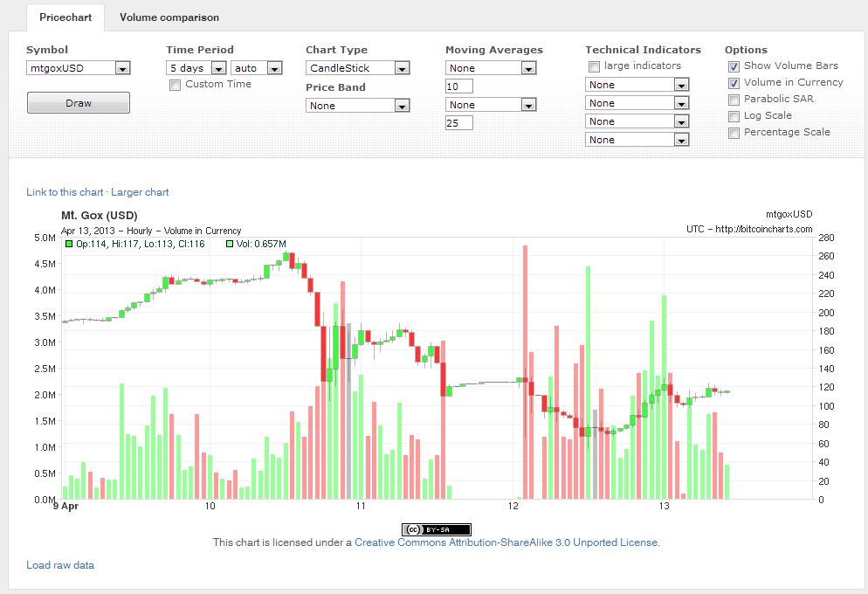
Task: Open the first Technical Indicators None dropdown
Action: 637,85
